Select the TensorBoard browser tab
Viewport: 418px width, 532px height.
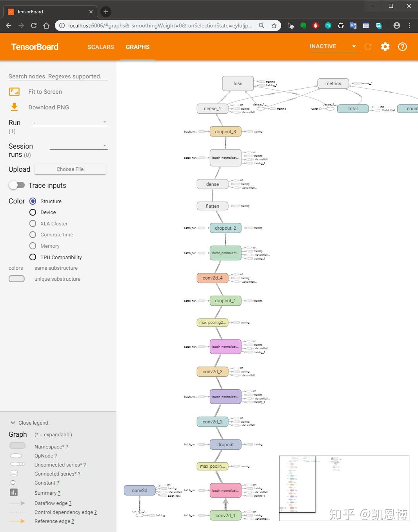click(51, 12)
